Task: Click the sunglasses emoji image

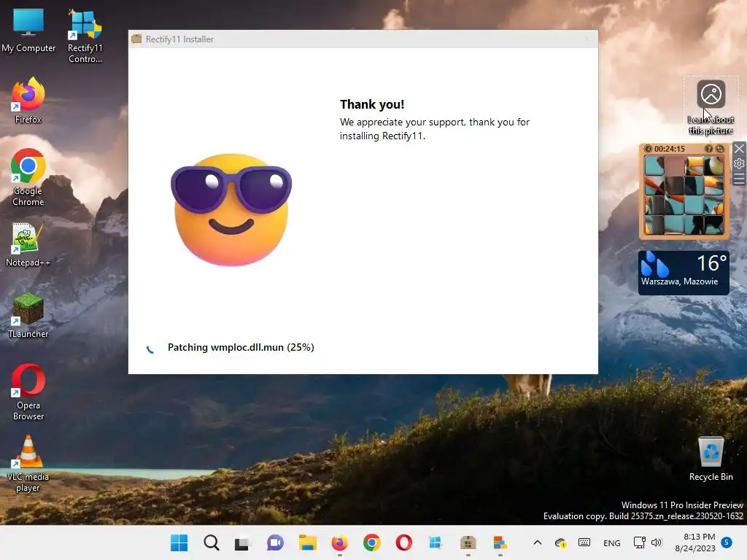Action: tap(231, 209)
